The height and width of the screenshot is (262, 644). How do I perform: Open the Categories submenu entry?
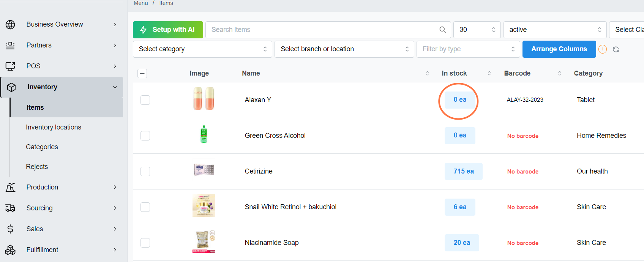click(42, 147)
